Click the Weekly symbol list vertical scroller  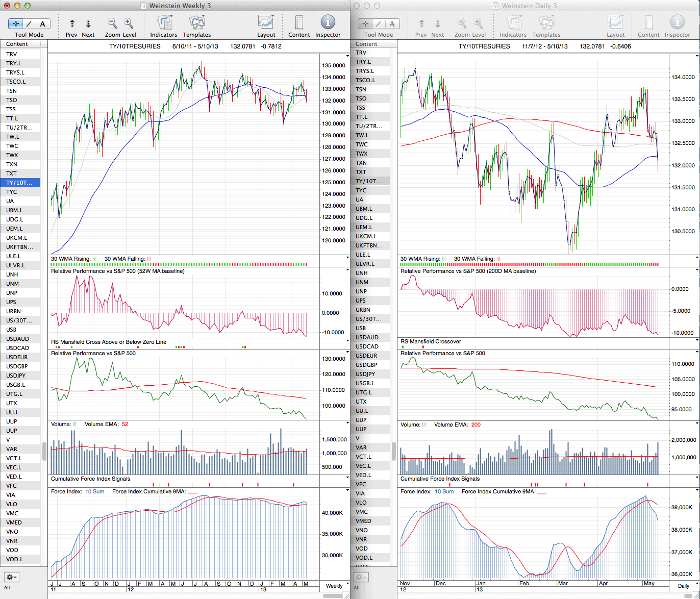tap(44, 451)
